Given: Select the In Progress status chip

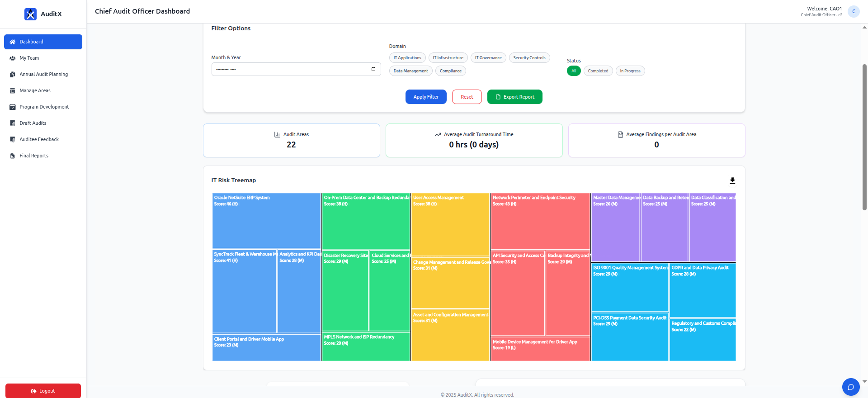Looking at the screenshot, I should click(x=630, y=71).
